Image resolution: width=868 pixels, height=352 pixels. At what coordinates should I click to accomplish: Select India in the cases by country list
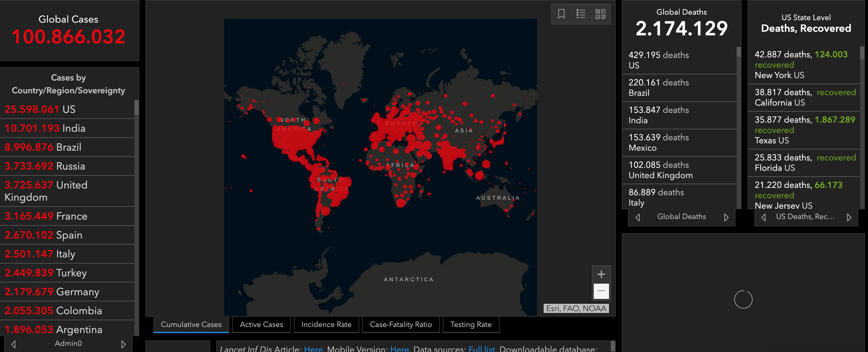(67, 128)
